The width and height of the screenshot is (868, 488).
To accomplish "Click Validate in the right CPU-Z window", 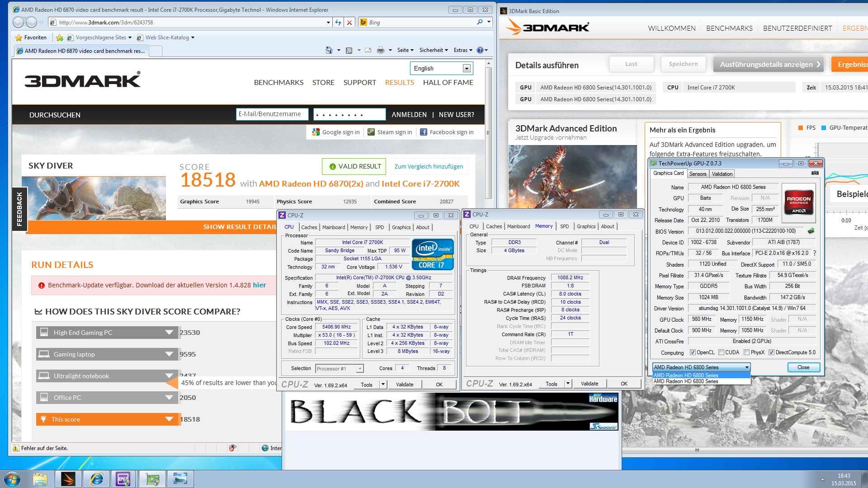I will pos(590,384).
